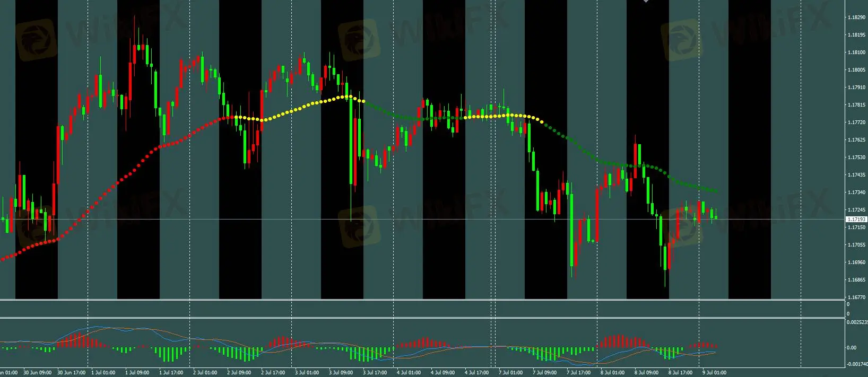Click the 4 Jul 17:00 time label

[x=476, y=373]
